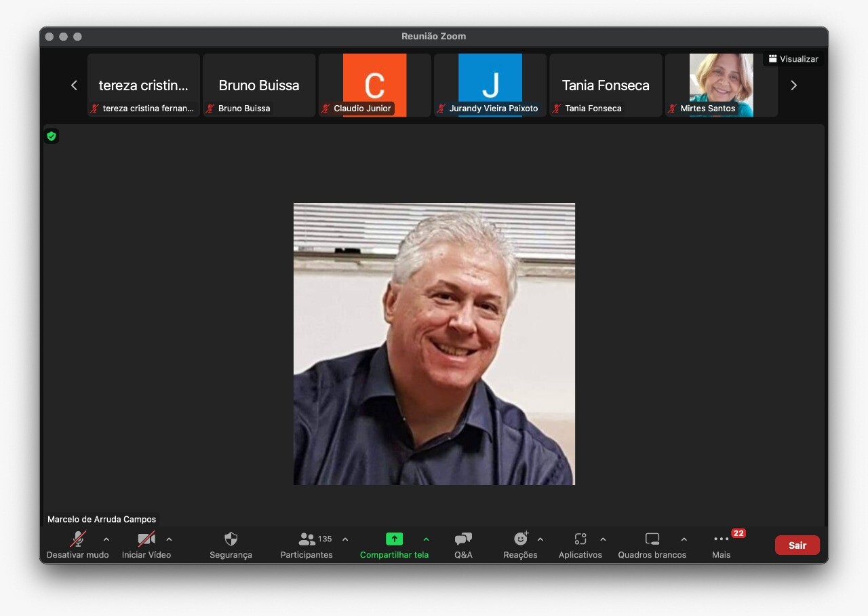Open the Mais menu
868x616 pixels.
tap(721, 539)
